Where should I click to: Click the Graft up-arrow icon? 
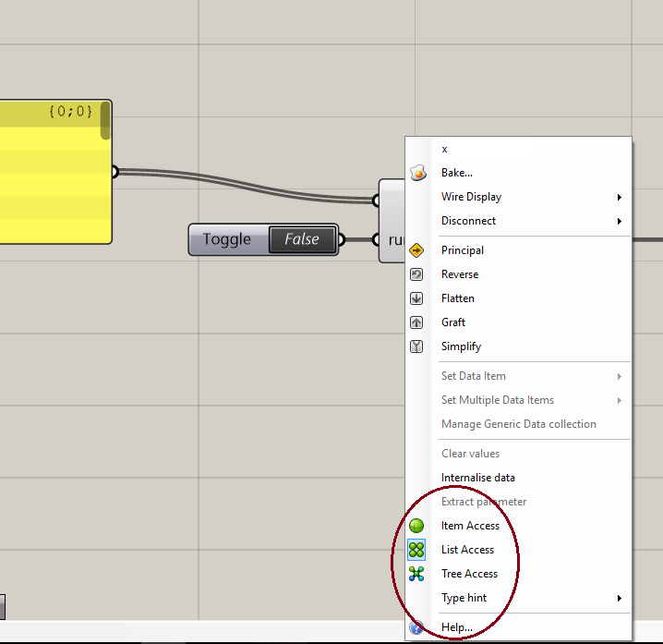coord(416,322)
